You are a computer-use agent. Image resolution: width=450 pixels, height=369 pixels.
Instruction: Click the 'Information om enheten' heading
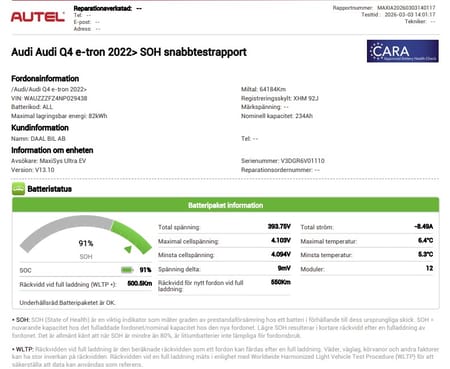(x=52, y=150)
